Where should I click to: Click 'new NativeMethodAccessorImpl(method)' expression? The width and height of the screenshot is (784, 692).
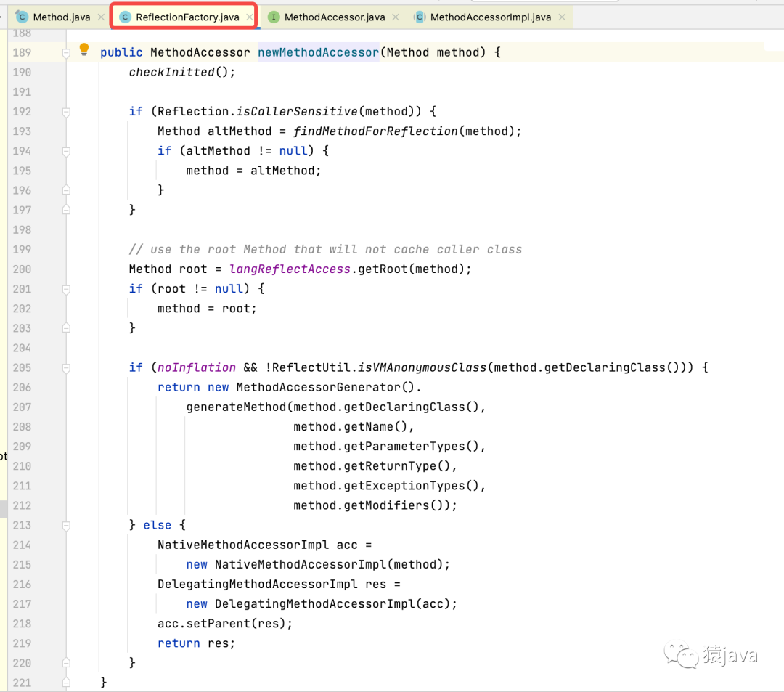314,564
